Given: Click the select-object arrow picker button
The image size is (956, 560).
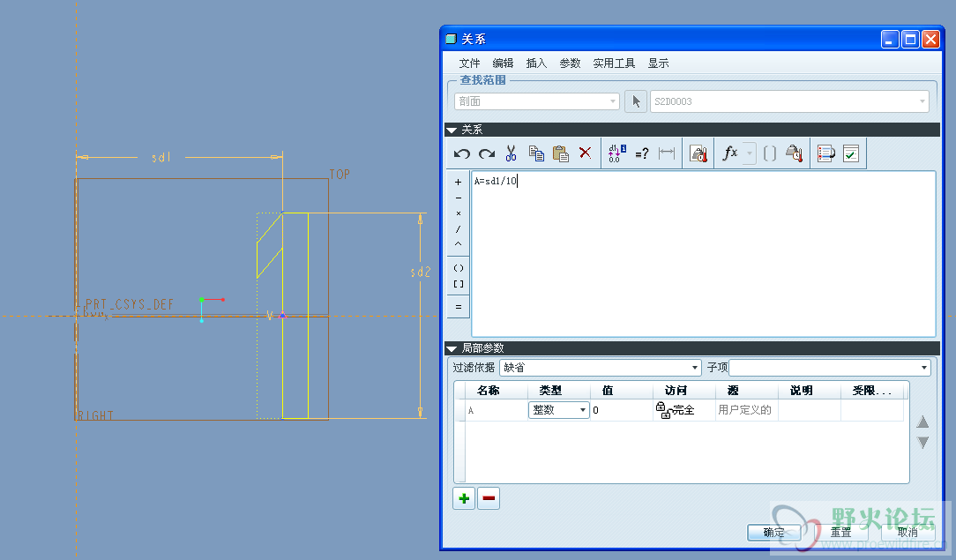Looking at the screenshot, I should coord(636,101).
